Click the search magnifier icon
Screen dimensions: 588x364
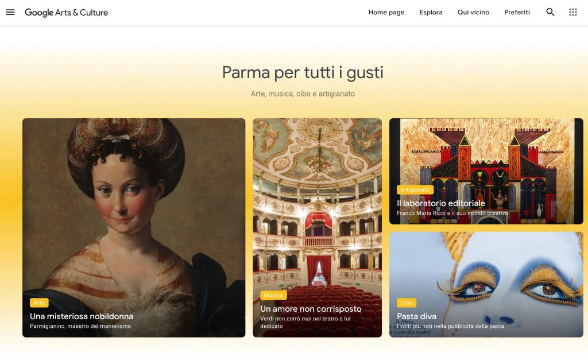click(550, 12)
